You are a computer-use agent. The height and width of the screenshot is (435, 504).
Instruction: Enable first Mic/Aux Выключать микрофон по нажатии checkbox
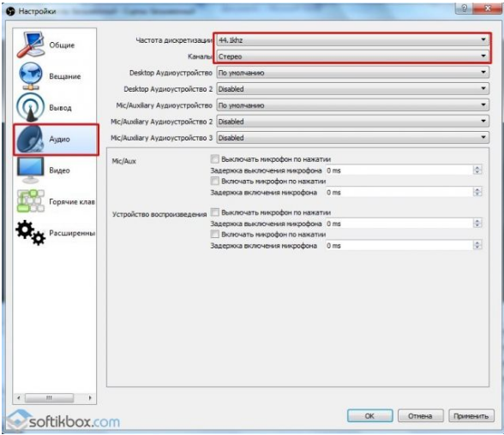pyautogui.click(x=214, y=159)
